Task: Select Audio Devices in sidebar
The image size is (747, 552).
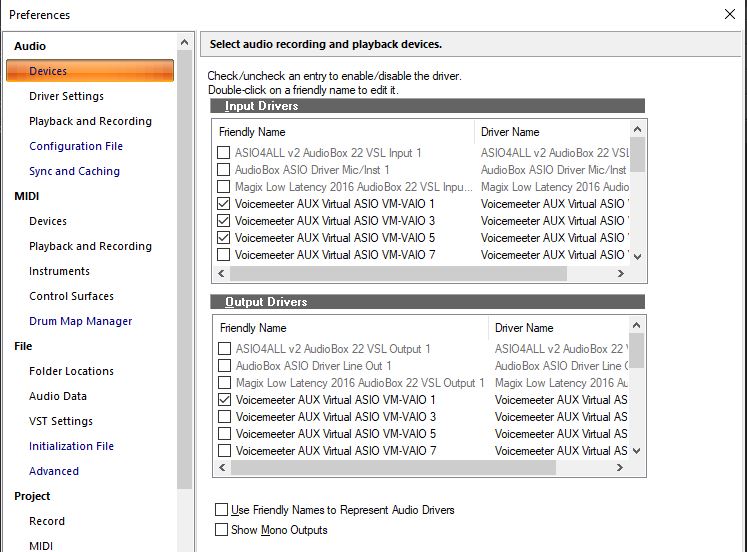Action: coord(90,71)
